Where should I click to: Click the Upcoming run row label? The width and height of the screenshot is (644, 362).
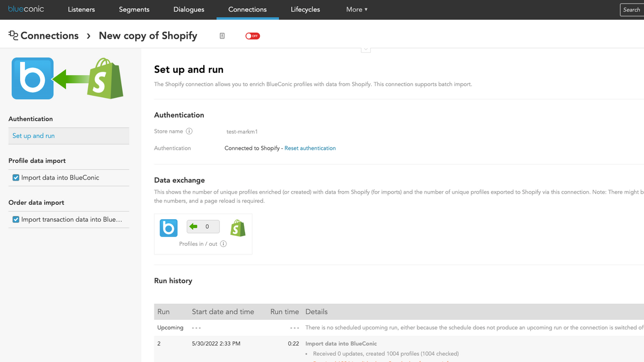[x=171, y=328]
